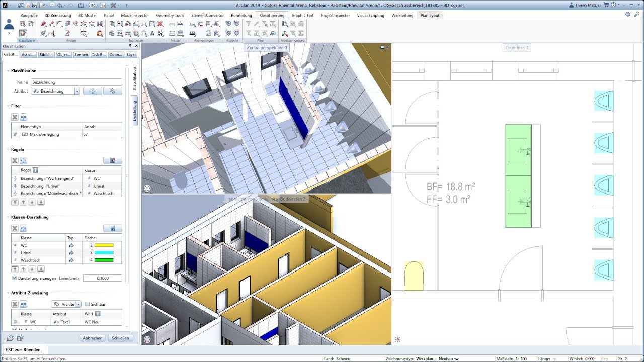This screenshot has height=362, width=644.
Task: Click the Abbrechen button
Action: (x=93, y=338)
